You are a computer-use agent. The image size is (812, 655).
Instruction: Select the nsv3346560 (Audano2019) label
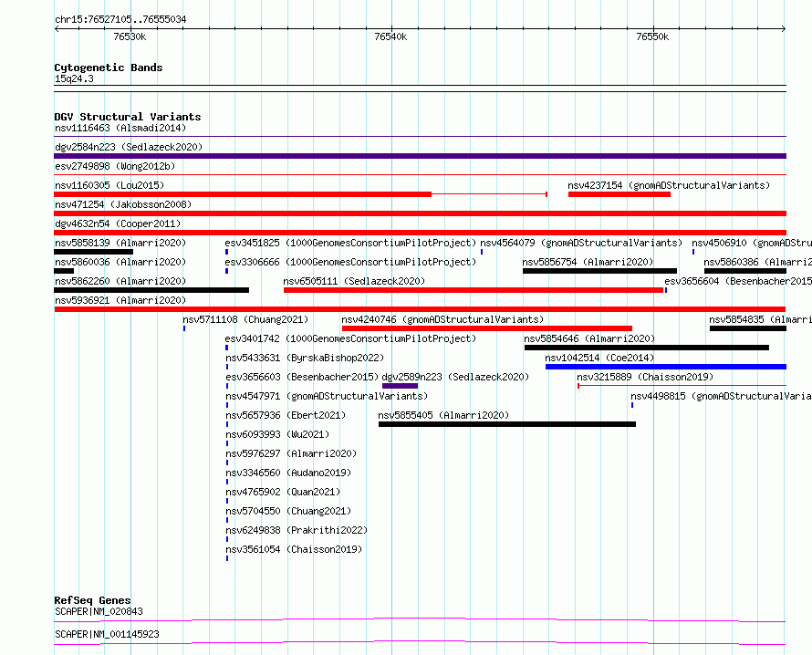coord(288,473)
